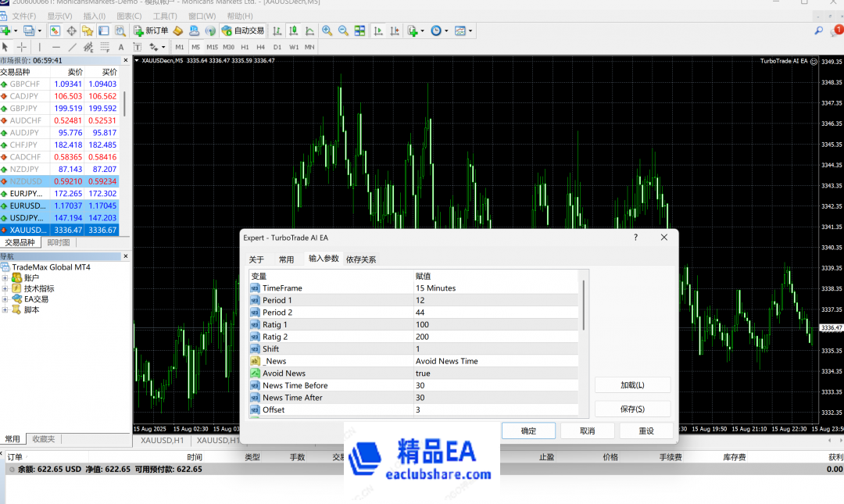The height and width of the screenshot is (504, 844).
Task: Switch chart to candlesticks icon
Action: [293, 30]
